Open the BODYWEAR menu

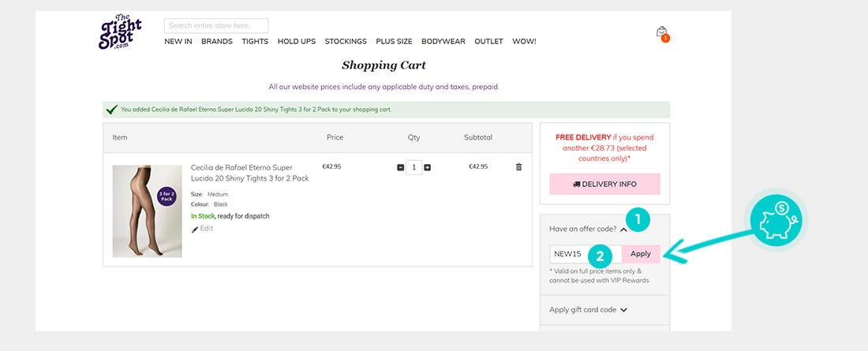[x=443, y=42]
